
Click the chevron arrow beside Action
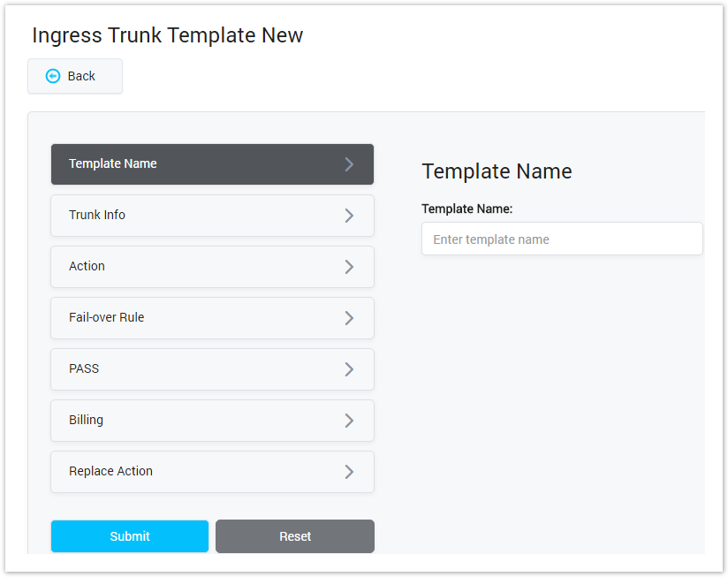click(x=349, y=267)
